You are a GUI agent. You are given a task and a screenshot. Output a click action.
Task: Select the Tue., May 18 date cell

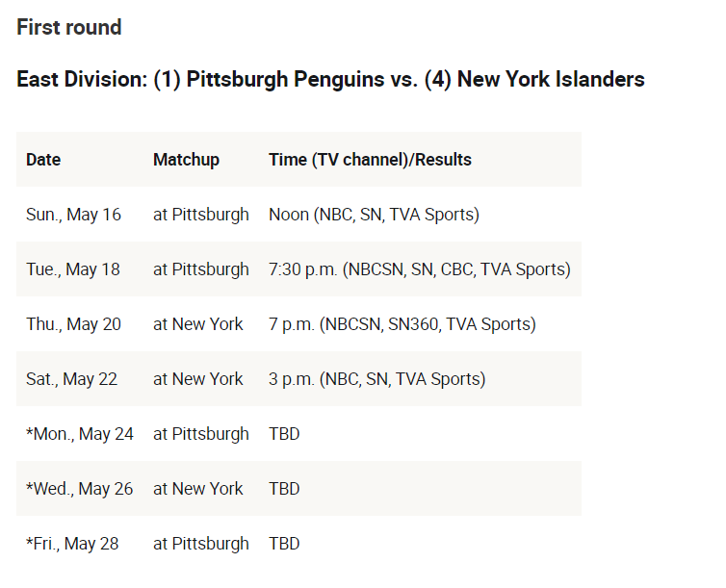click(73, 269)
